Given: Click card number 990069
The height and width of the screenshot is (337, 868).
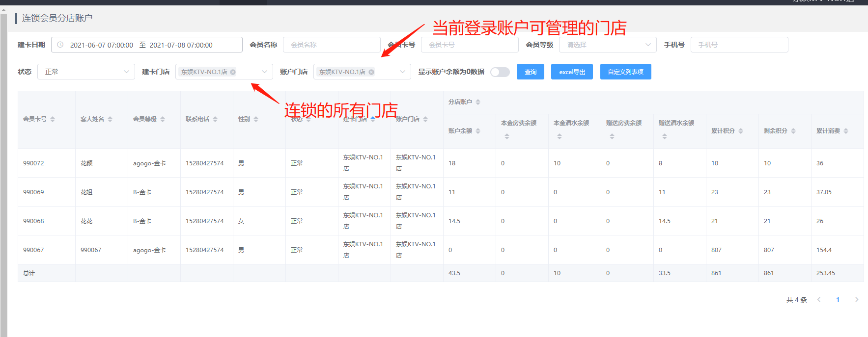Looking at the screenshot, I should (x=33, y=192).
